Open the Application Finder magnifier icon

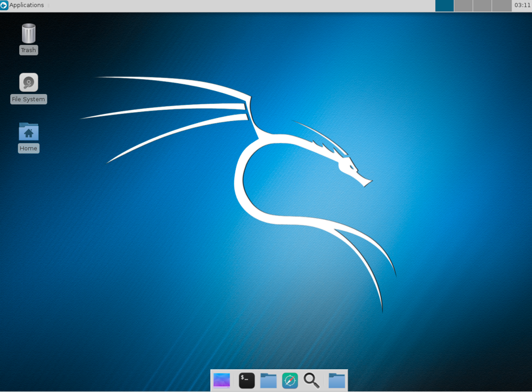[312, 381]
